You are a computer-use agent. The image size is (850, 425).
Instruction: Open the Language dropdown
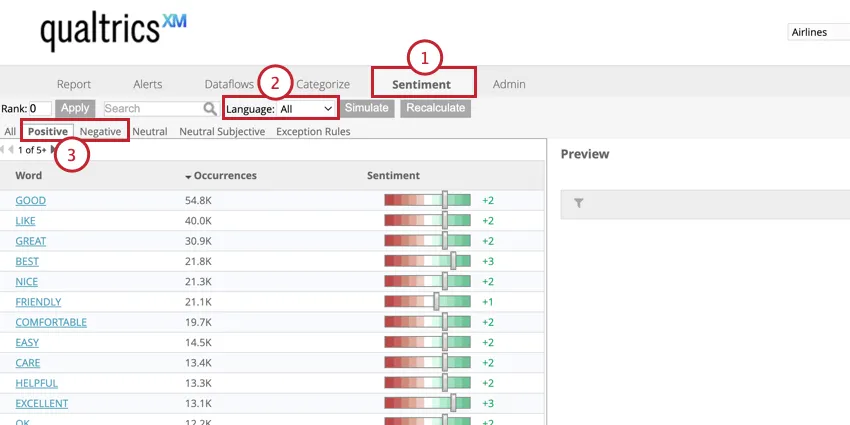(306, 108)
